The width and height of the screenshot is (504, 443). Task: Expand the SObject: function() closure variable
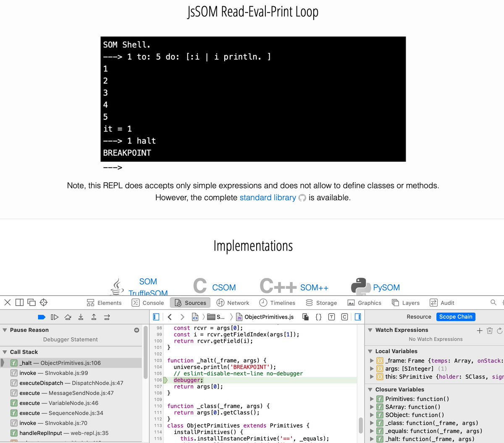coord(372,415)
